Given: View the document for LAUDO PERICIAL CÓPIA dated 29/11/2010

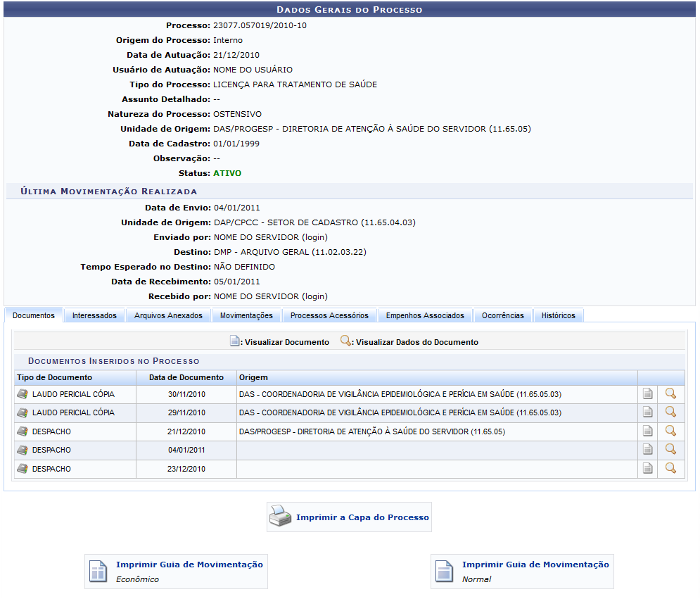Looking at the screenshot, I should [647, 412].
